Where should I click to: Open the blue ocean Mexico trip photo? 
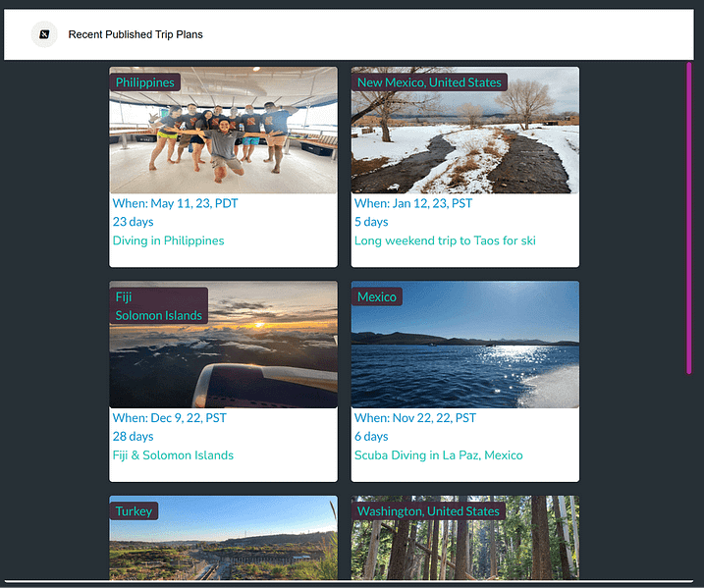[465, 345]
